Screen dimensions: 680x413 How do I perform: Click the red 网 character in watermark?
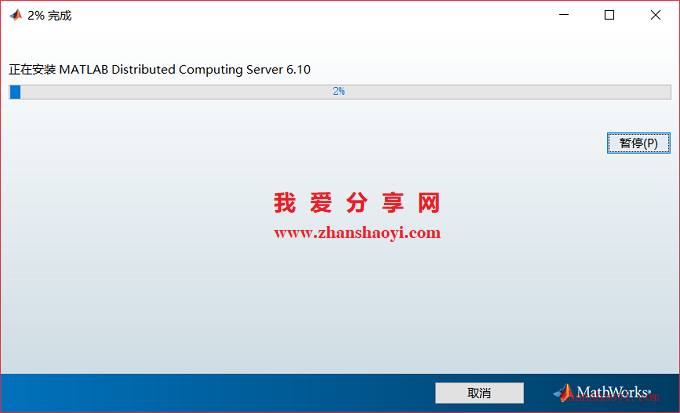coord(429,203)
